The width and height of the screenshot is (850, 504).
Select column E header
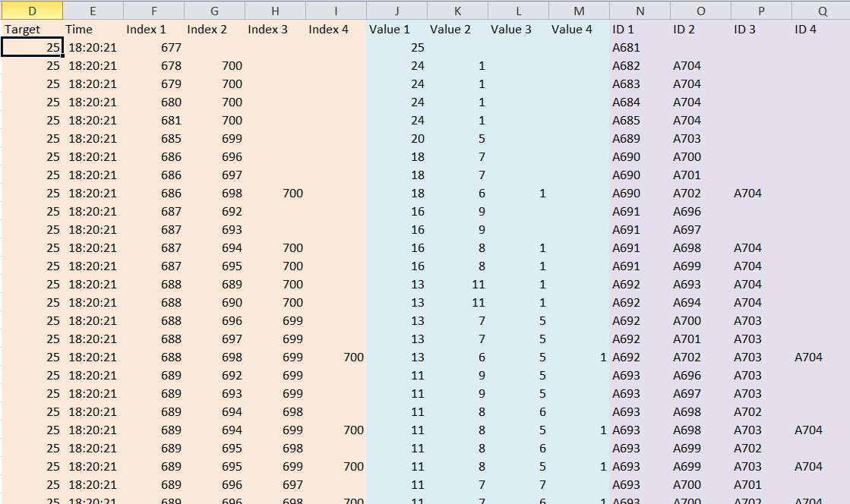coord(93,11)
